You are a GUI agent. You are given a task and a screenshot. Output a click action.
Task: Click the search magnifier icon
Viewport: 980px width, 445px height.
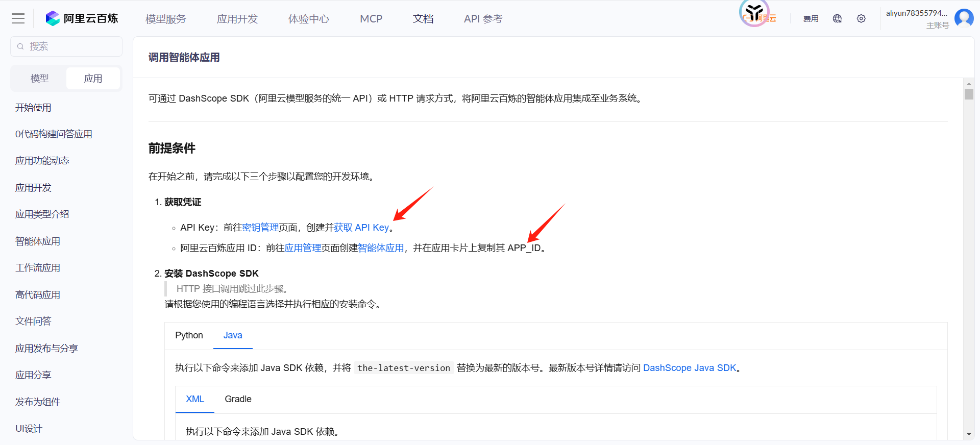(x=20, y=46)
